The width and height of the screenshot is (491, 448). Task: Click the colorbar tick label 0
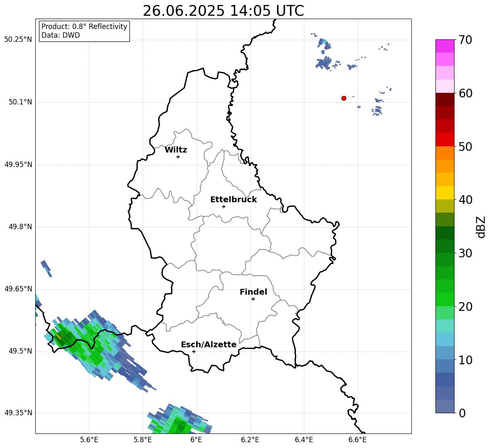point(462,413)
